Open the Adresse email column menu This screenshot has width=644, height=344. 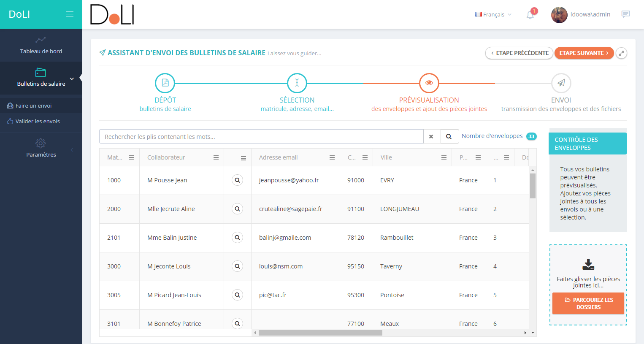click(332, 157)
